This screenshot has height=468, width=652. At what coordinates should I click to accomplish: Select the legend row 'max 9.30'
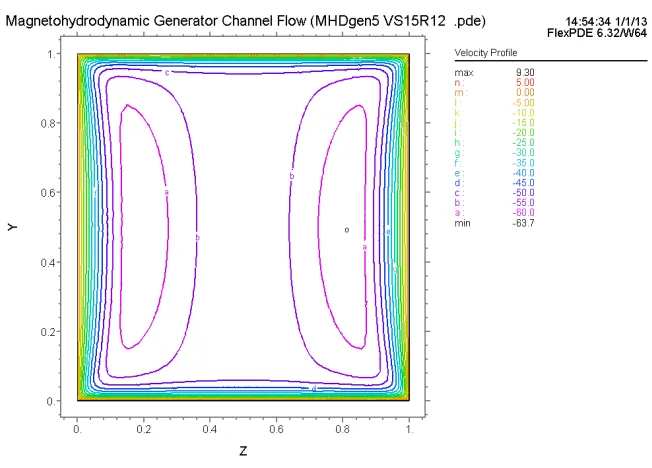(494, 73)
